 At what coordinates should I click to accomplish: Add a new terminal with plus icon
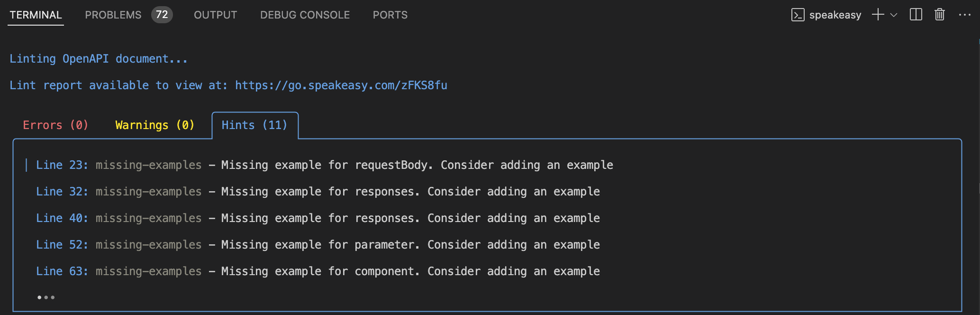[x=878, y=15]
